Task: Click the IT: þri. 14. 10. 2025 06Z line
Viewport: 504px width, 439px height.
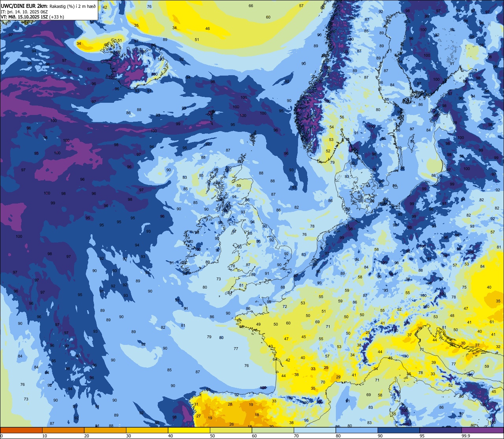Action: tap(24, 12)
